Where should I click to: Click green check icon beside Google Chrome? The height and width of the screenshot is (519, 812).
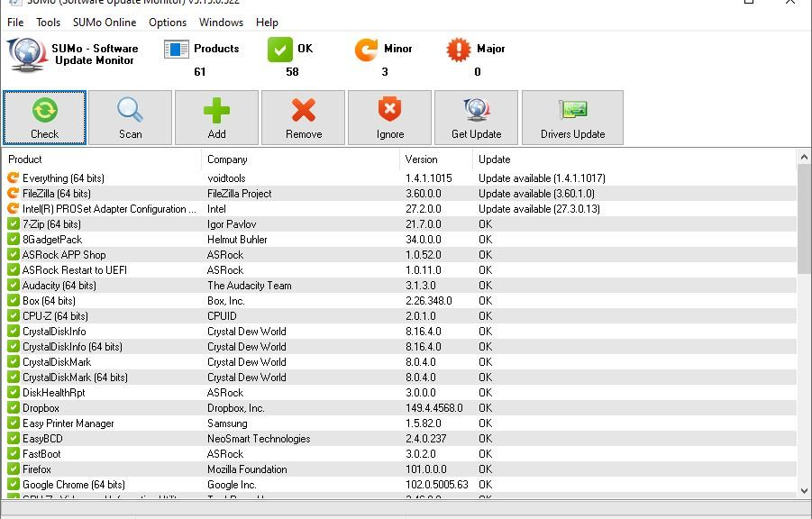[13, 484]
